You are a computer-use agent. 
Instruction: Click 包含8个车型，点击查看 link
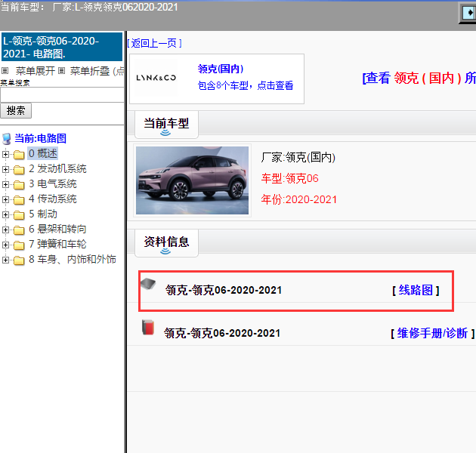click(x=246, y=85)
